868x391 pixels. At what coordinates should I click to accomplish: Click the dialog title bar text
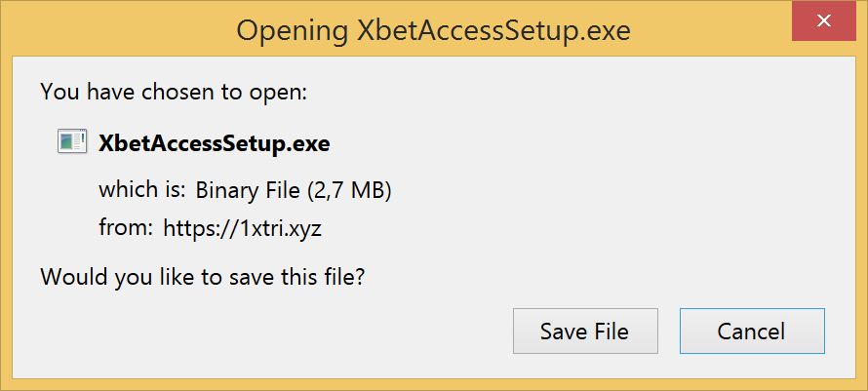click(433, 31)
